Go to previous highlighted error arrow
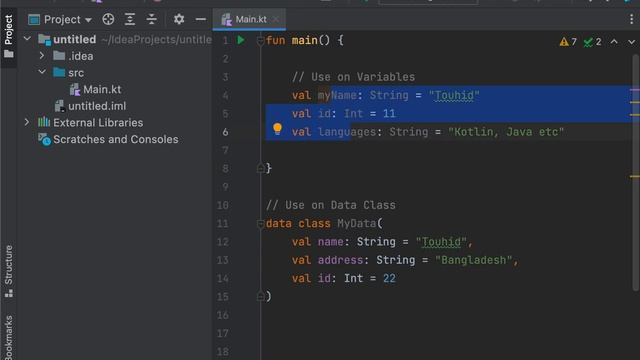Screen dimensions: 640x360 click(614, 42)
